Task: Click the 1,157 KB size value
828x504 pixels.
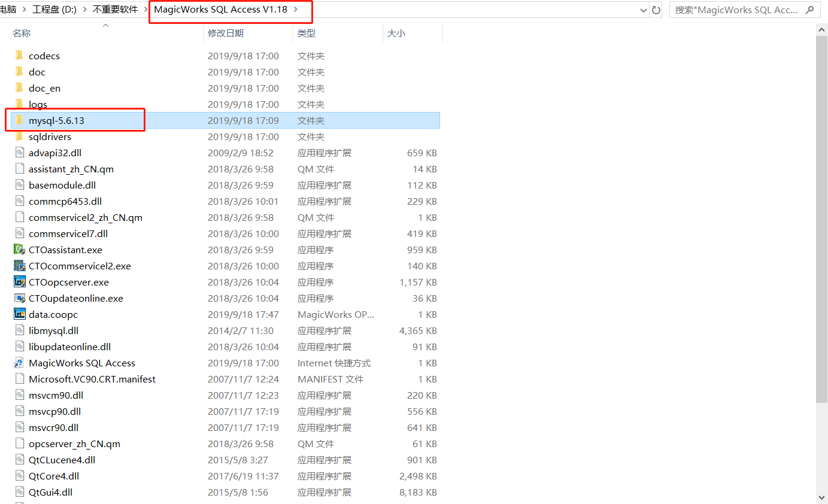Action: point(418,282)
